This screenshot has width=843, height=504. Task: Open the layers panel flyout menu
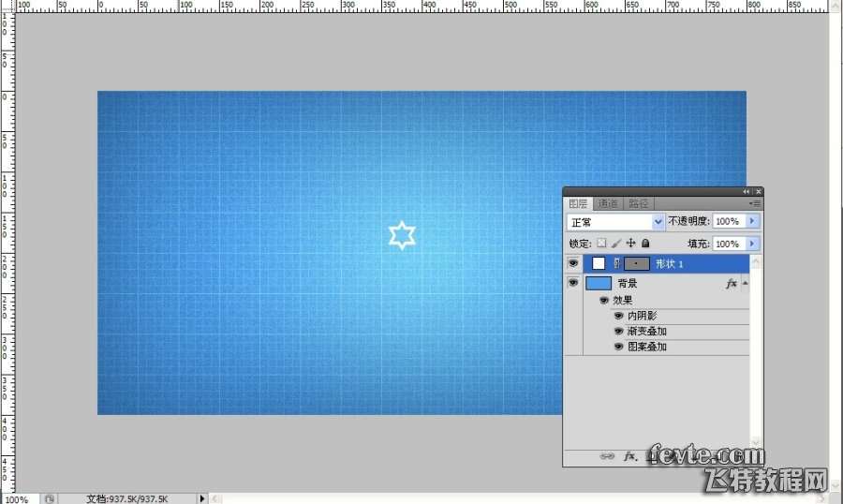tap(755, 204)
